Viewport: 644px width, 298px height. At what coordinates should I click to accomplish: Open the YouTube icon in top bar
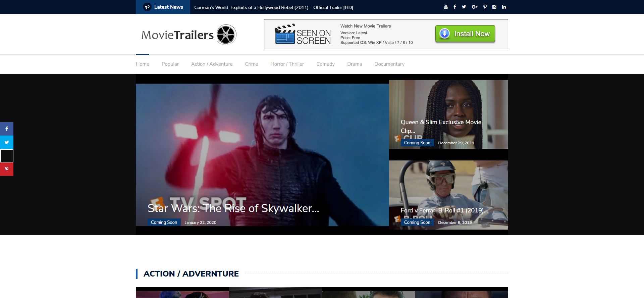(445, 7)
